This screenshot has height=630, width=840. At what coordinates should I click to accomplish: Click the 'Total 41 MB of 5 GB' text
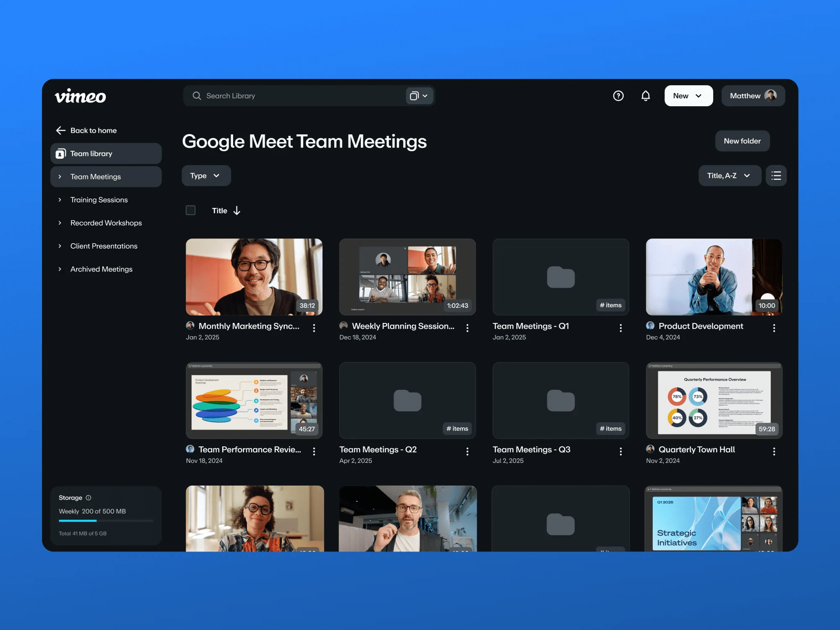(x=83, y=533)
